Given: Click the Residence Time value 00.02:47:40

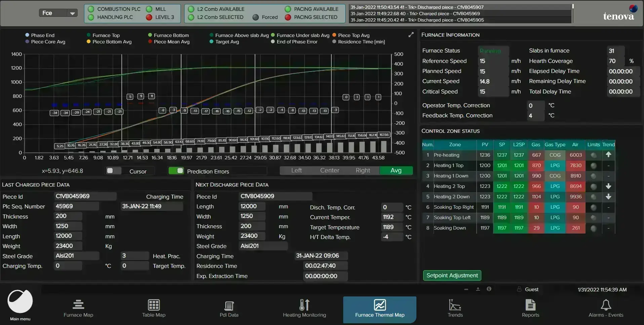Looking at the screenshot, I should 325,266.
